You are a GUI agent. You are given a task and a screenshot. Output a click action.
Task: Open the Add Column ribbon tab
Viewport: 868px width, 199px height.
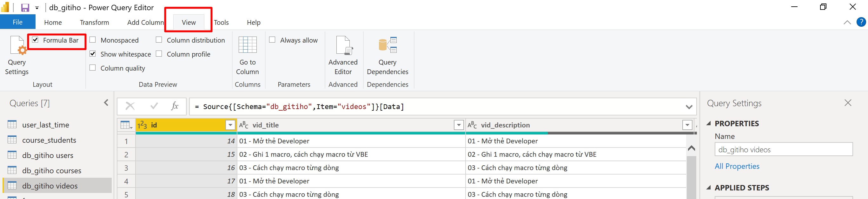click(146, 22)
